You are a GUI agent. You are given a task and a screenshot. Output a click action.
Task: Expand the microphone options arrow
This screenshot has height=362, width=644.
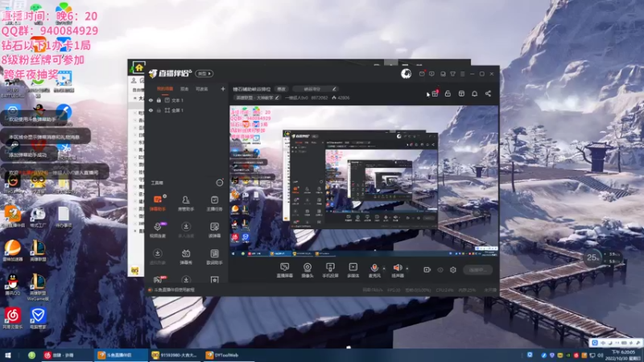pos(384,269)
